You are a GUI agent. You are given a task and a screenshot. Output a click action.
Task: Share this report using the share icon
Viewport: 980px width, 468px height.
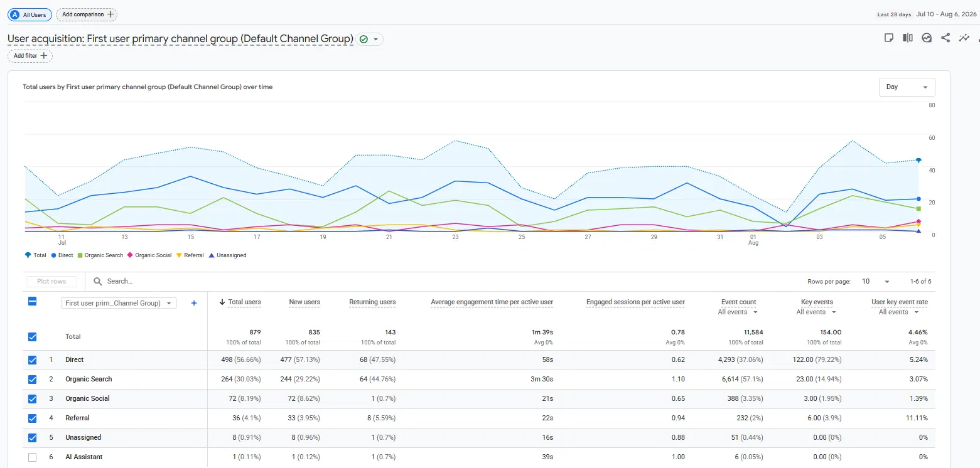(x=945, y=38)
